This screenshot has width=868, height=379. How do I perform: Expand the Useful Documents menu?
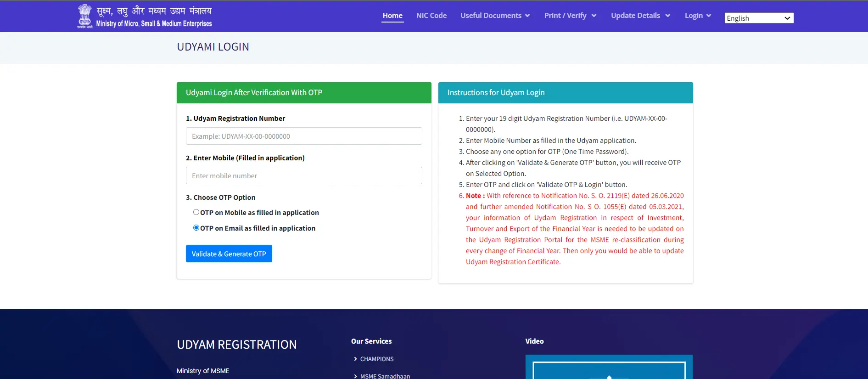tap(495, 16)
